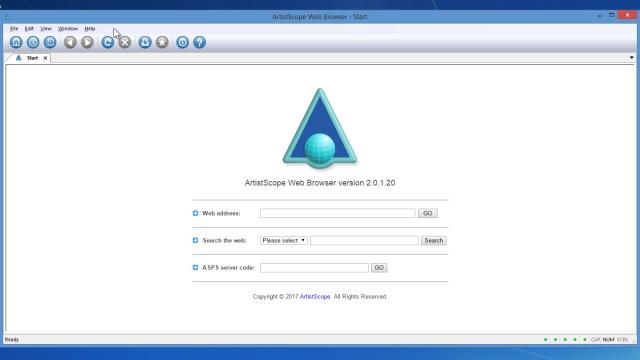Select the Start tab
Screen dimensions: 640x360
pos(32,58)
